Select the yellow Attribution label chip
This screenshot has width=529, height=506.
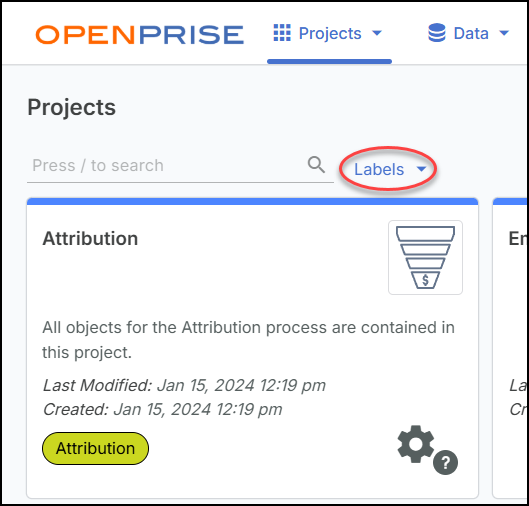[x=95, y=448]
